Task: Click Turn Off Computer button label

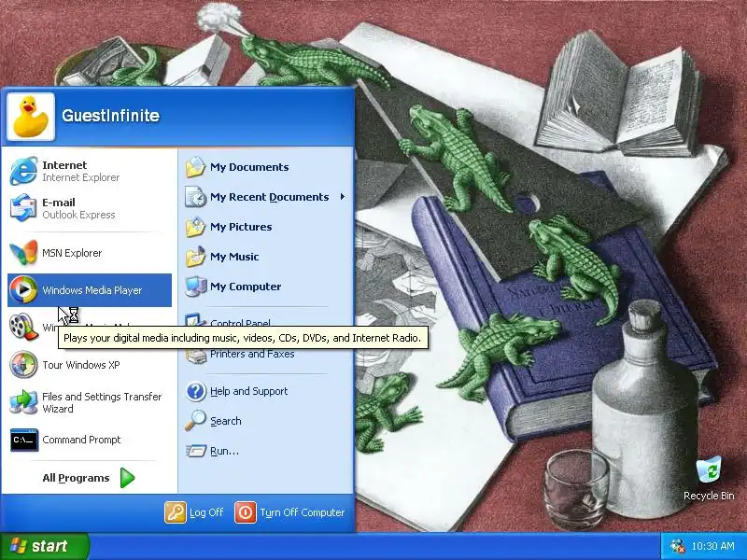Action: click(302, 512)
